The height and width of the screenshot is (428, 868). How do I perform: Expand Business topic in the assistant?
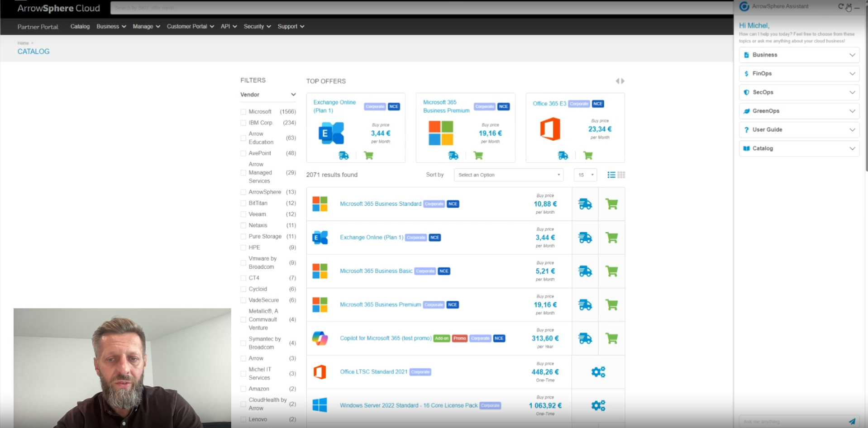(799, 55)
